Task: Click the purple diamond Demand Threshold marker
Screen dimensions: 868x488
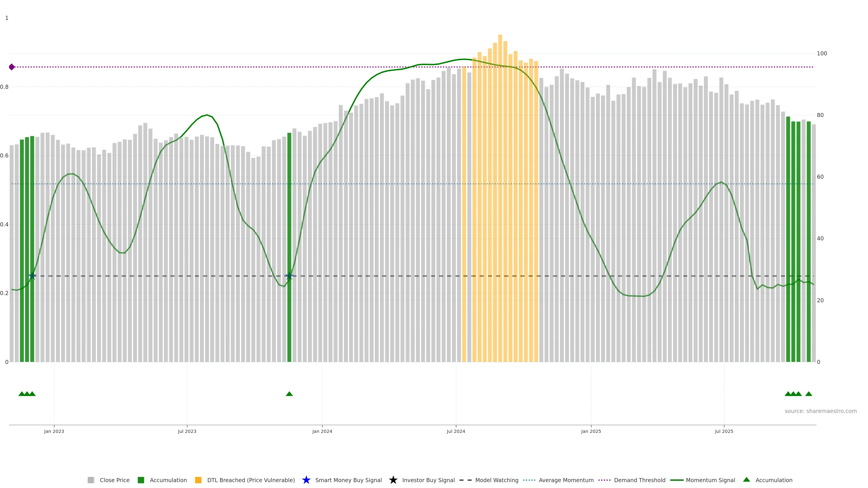Action: [12, 67]
